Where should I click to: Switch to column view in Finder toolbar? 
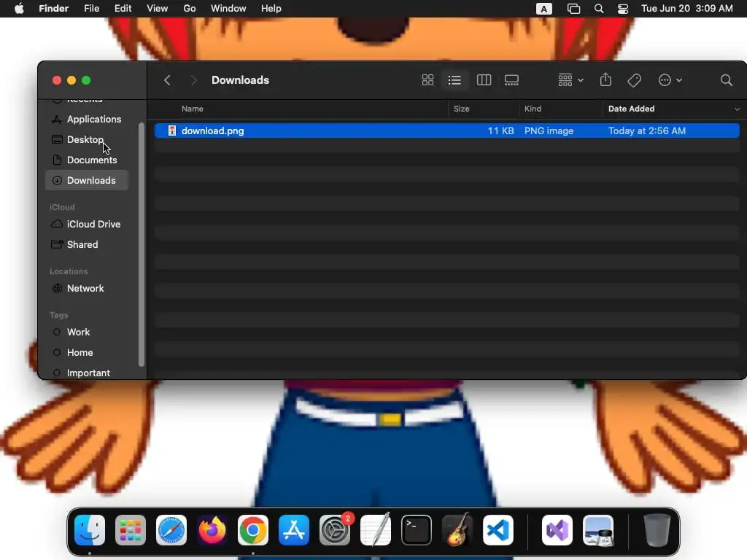point(484,80)
